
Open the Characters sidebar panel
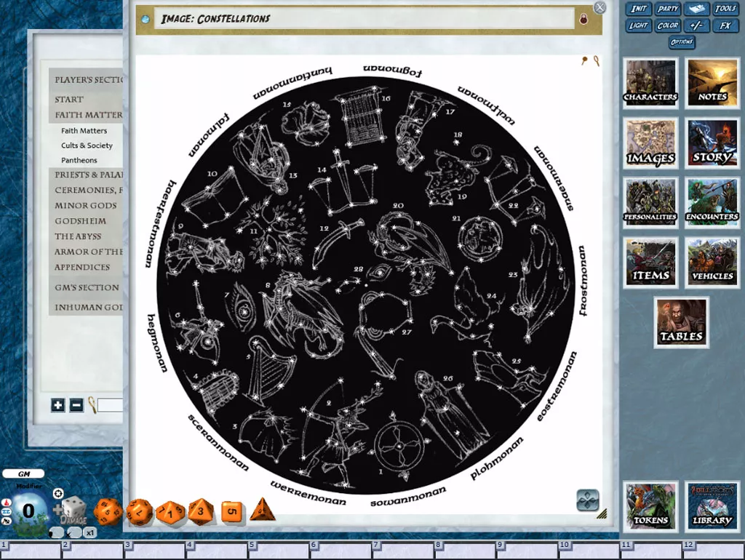tap(650, 83)
